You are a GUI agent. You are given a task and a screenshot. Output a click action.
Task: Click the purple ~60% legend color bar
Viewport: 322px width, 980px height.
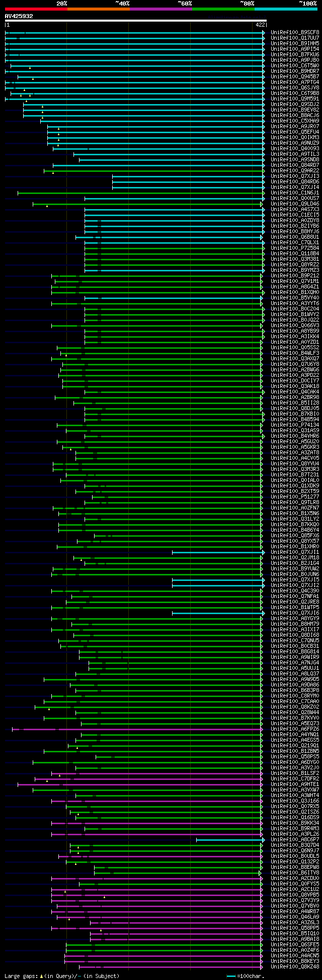(161, 9)
